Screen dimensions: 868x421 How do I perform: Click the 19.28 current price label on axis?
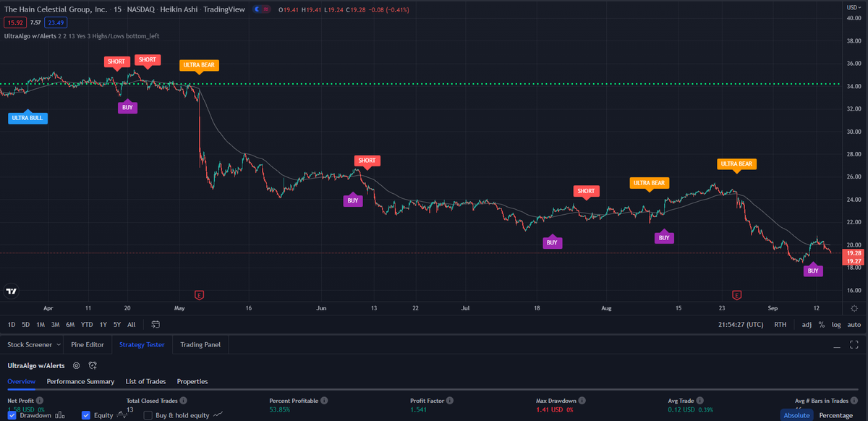[x=854, y=255]
